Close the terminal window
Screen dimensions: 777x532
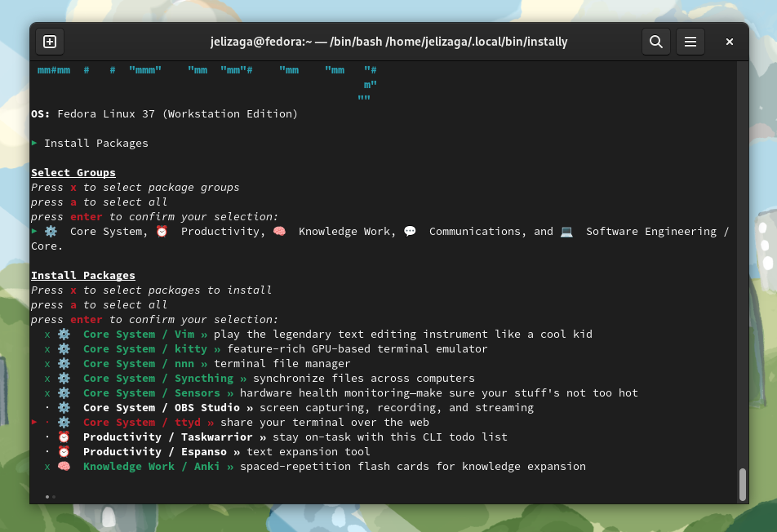click(730, 42)
